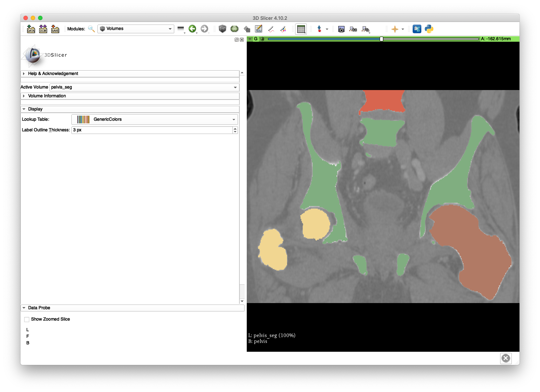Click the macOS yellow minimize button
This screenshot has height=392, width=540.
click(x=33, y=18)
